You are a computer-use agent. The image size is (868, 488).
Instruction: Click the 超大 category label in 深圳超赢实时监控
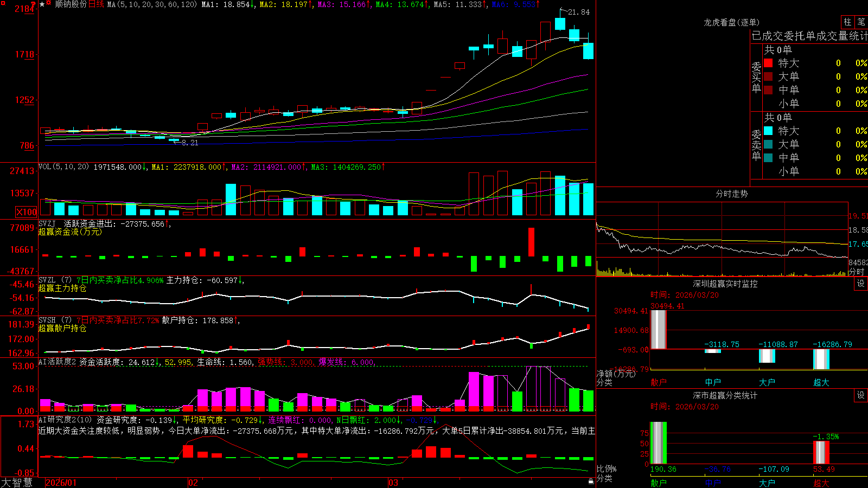821,382
